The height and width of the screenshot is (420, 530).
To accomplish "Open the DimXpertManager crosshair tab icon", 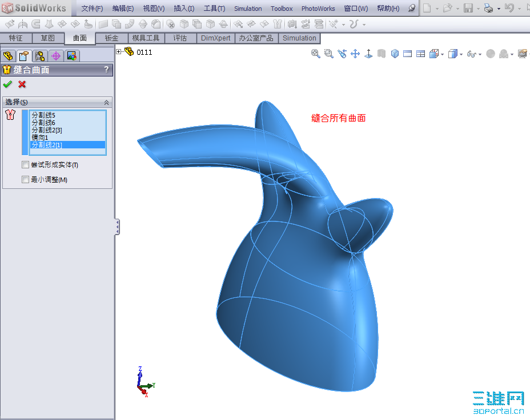I will pyautogui.click(x=56, y=56).
